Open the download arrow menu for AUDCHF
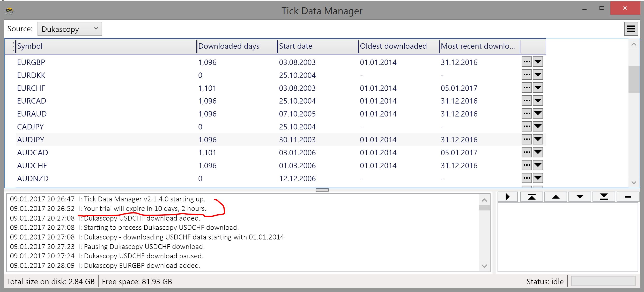The image size is (644, 292). (x=538, y=165)
